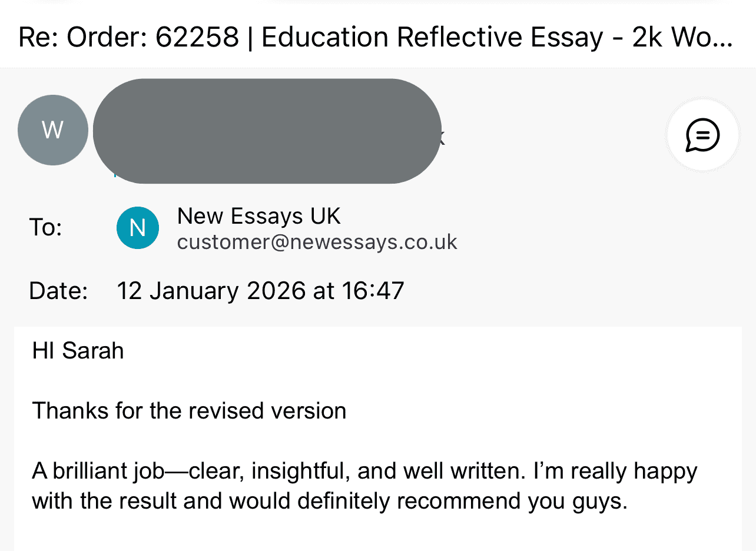Click the truncated "2k Wo..." subject ending
This screenshot has height=551, width=756.
coord(683,38)
